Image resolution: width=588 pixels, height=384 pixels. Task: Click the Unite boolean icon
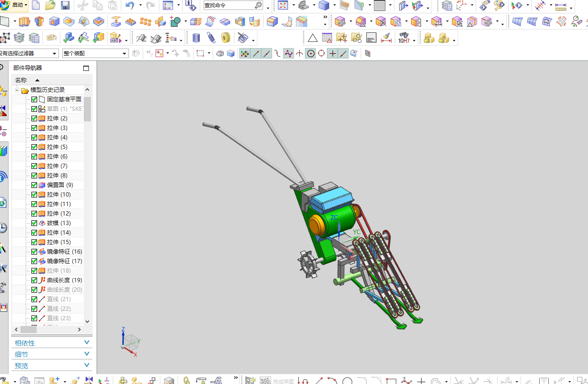point(176,21)
